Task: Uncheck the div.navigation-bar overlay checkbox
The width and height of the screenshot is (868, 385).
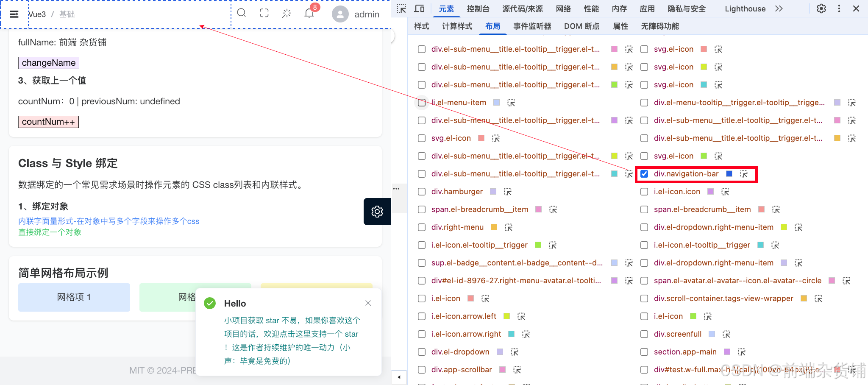Action: (644, 174)
